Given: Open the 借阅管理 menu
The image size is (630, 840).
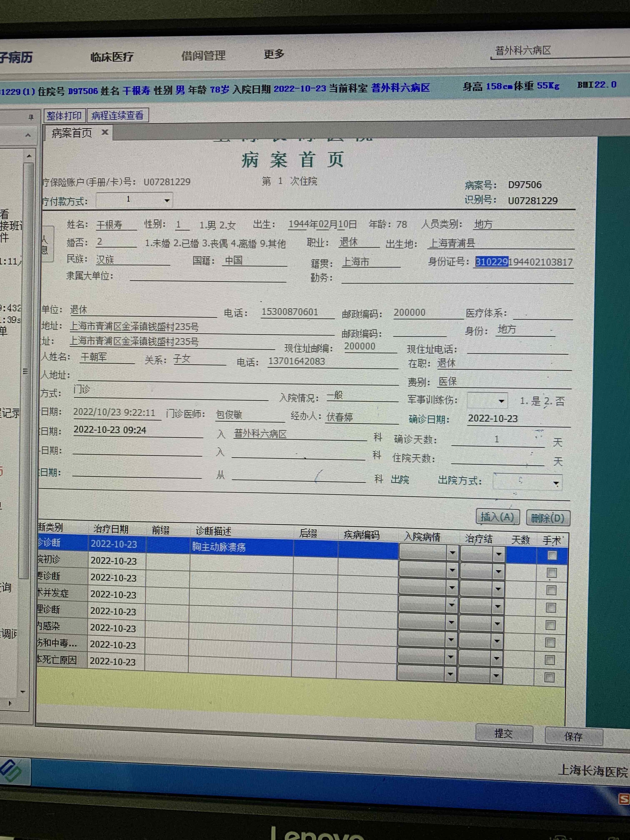Looking at the screenshot, I should (x=204, y=56).
